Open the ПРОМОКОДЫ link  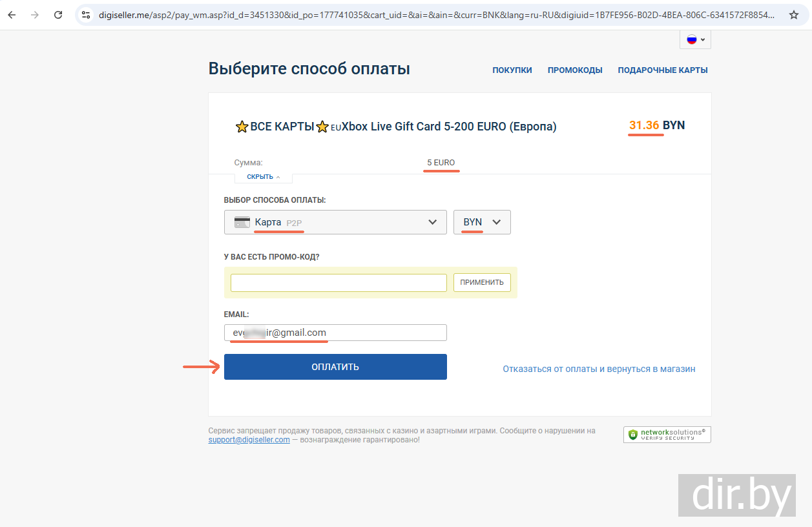coord(575,70)
